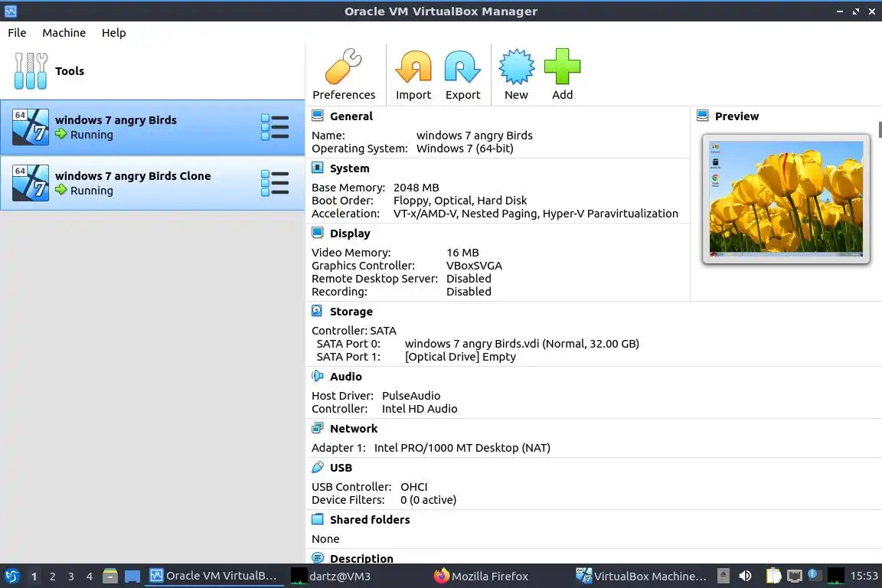Image resolution: width=882 pixels, height=588 pixels.
Task: Open the system start menu in the taskbar
Action: point(11,576)
